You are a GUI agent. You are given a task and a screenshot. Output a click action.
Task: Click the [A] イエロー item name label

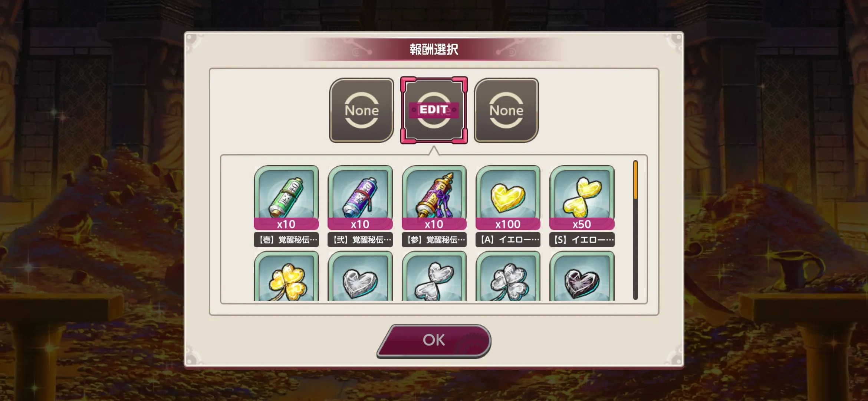point(508,240)
